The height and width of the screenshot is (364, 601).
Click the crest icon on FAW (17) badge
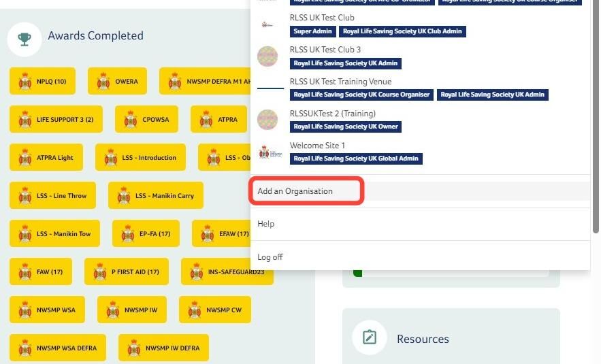[25, 271]
